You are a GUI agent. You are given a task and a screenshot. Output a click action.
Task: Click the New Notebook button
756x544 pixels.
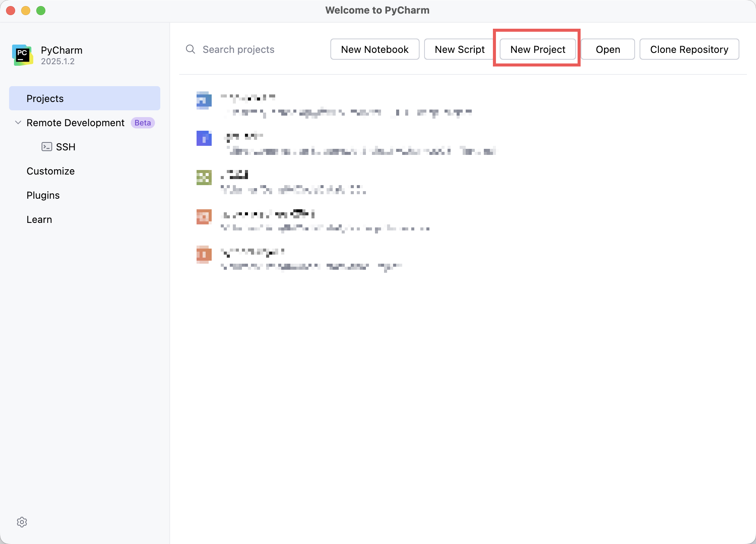[x=375, y=49]
